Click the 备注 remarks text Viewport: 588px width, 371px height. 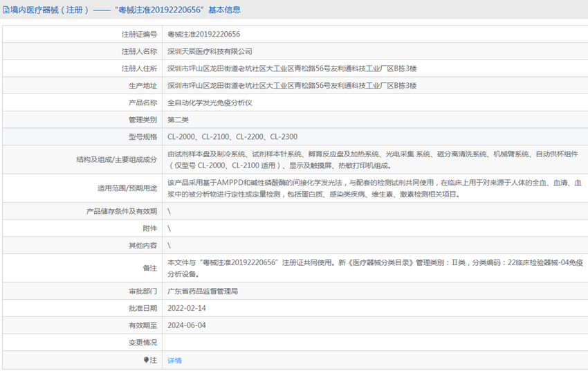click(x=372, y=268)
